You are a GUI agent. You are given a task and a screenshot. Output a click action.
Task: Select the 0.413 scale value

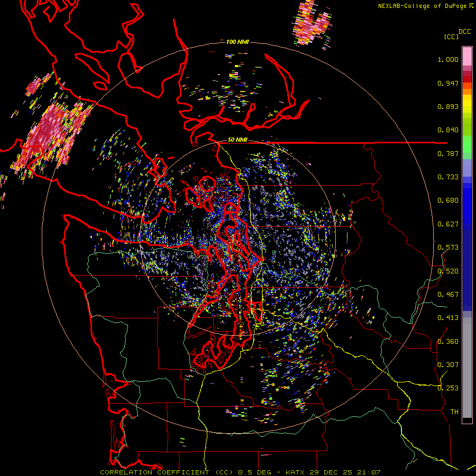[x=448, y=318]
